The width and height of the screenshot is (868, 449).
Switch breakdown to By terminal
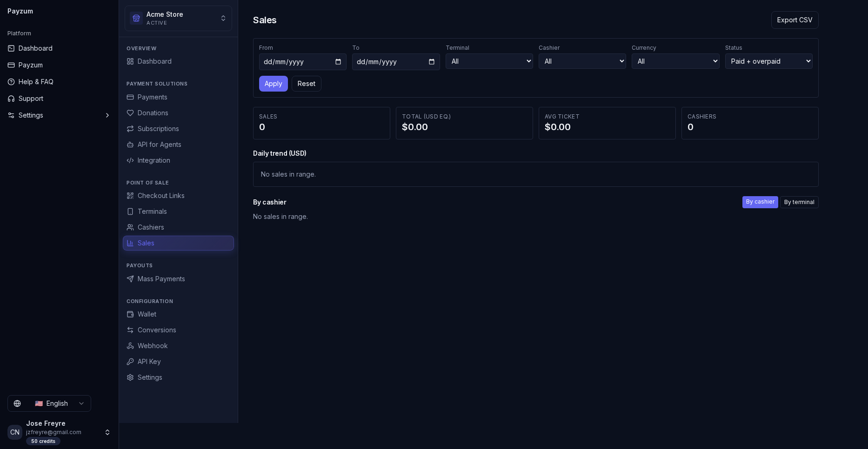tap(799, 202)
